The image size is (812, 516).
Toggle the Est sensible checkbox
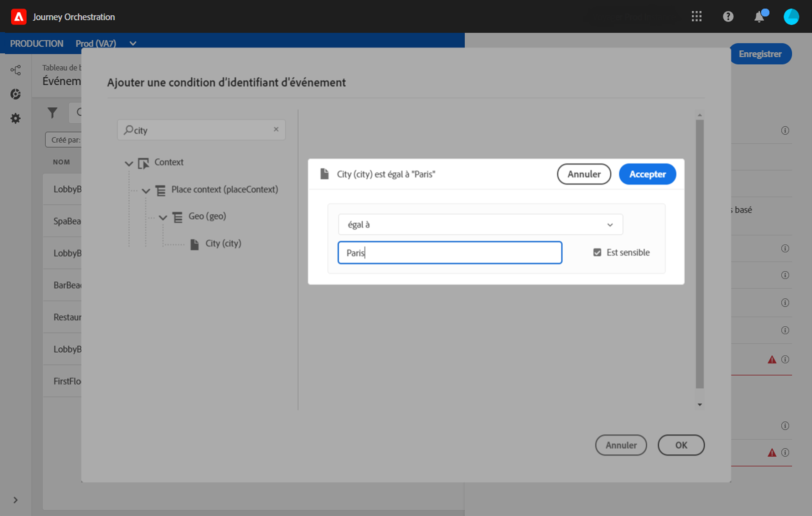[597, 252]
